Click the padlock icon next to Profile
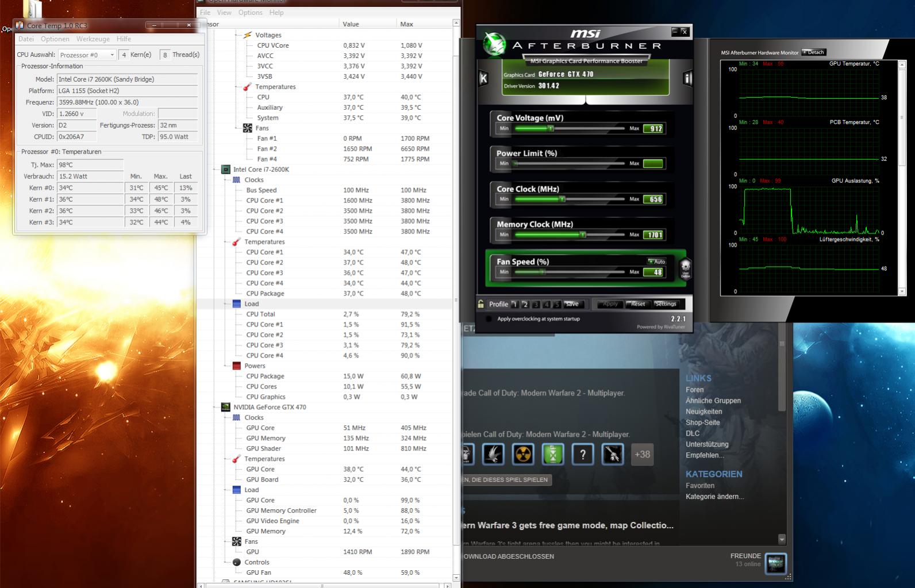Image resolution: width=915 pixels, height=588 pixels. (480, 303)
